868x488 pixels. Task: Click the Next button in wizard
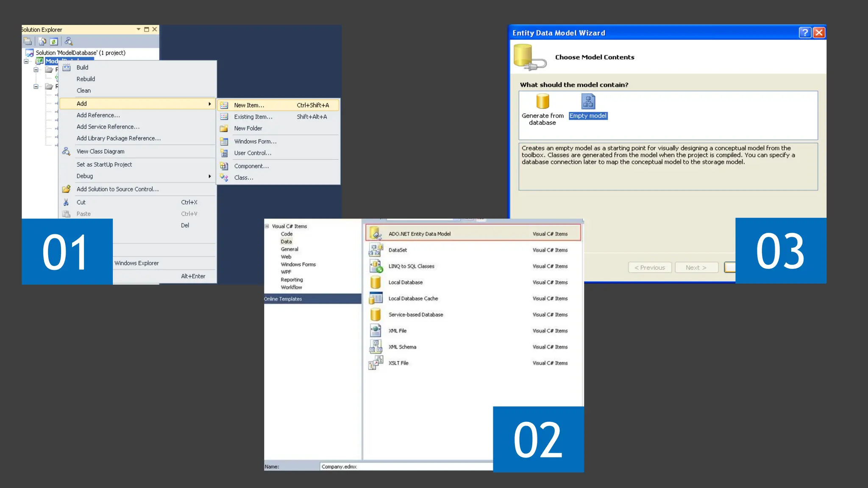696,268
